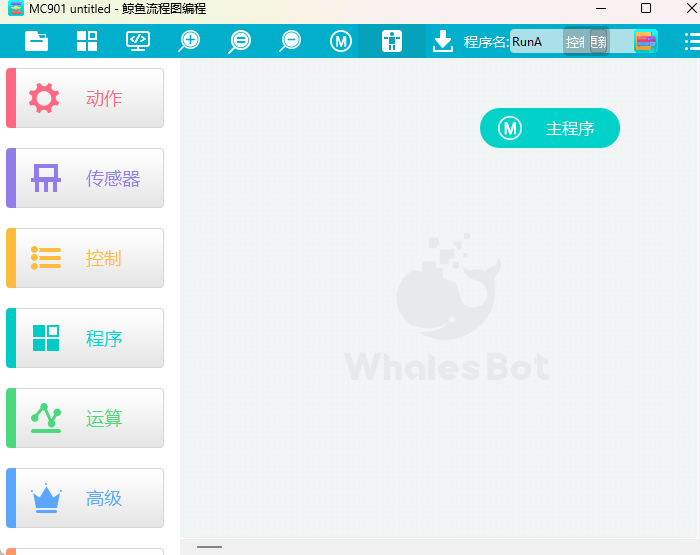Screen dimensions: 700x555
Task: Open the 运算 operation category
Action: tap(85, 418)
